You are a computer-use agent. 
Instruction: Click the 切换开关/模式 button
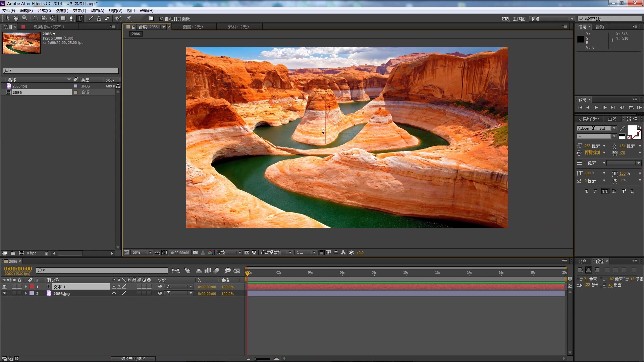(133, 359)
